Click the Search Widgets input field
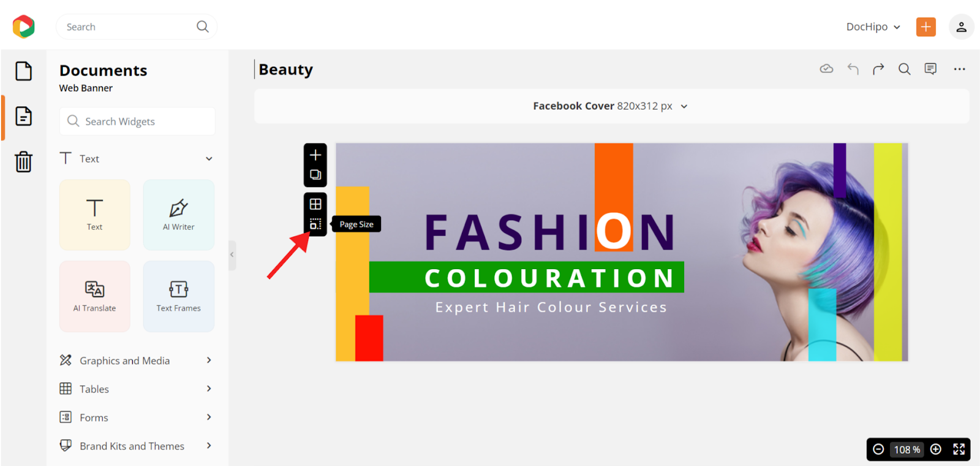Viewport: 980px width, 466px height. pyautogui.click(x=137, y=121)
